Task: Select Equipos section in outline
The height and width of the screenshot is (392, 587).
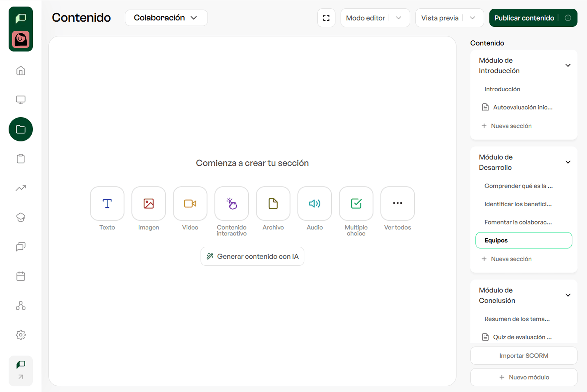Action: [x=524, y=240]
